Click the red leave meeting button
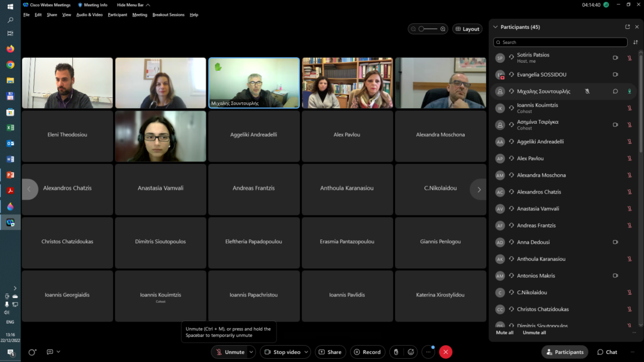Viewport: 644px width, 362px height. point(445,352)
